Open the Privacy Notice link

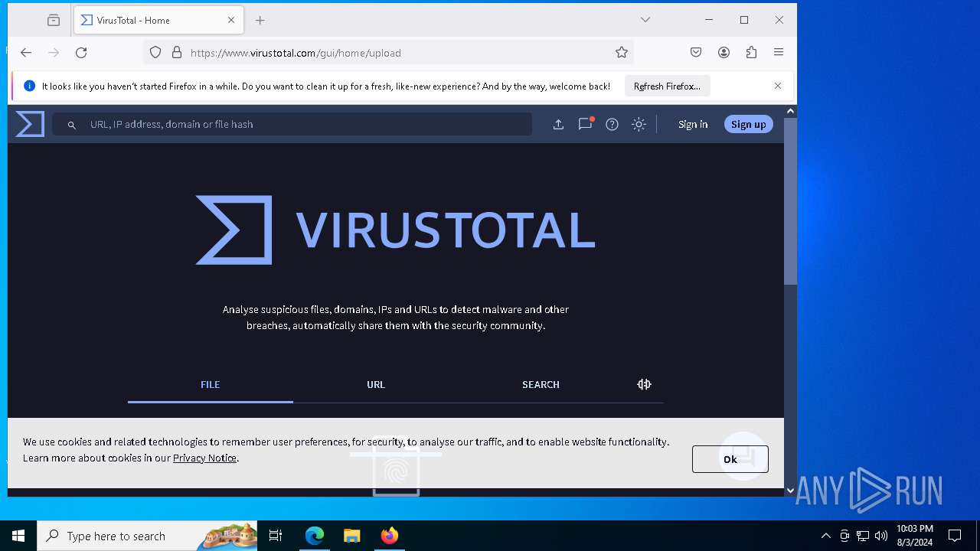click(x=204, y=458)
